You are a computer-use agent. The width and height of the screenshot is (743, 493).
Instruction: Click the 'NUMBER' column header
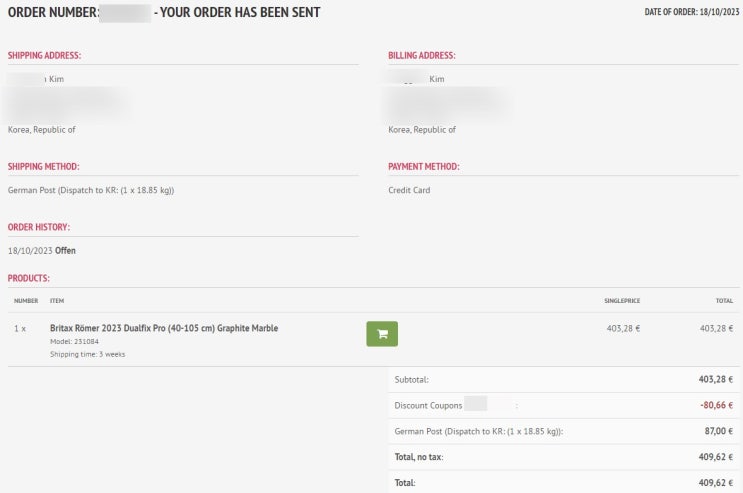[26, 301]
